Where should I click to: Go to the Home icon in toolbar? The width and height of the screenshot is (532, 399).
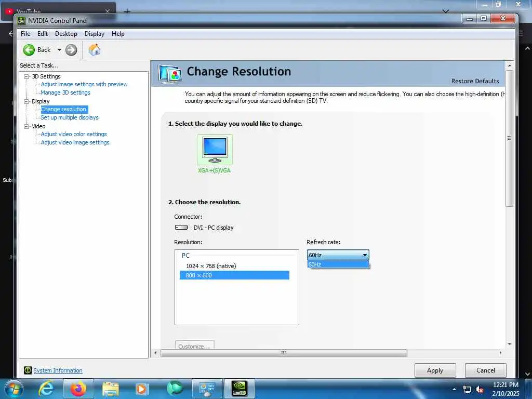coord(95,50)
